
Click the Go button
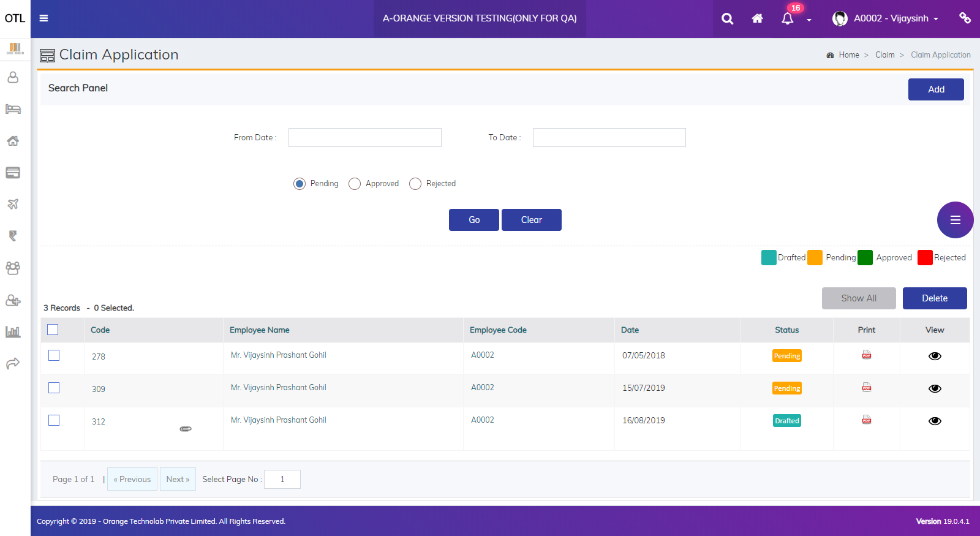474,220
